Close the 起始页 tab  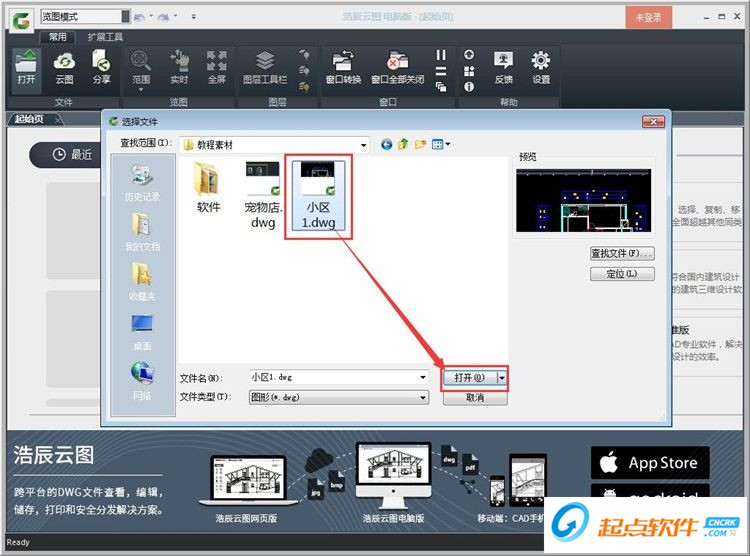tap(57, 119)
